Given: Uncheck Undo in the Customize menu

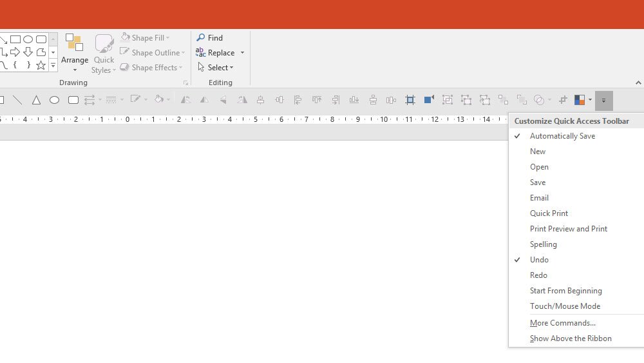Looking at the screenshot, I should tap(539, 260).
